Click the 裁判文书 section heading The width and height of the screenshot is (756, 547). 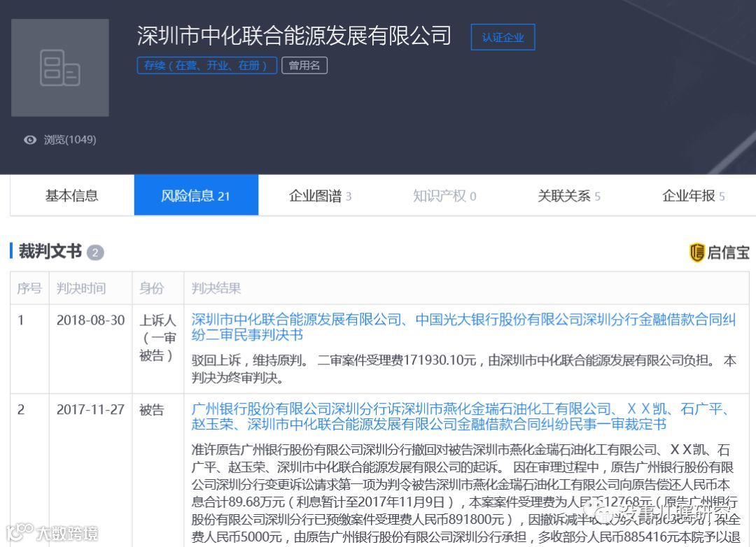50,251
